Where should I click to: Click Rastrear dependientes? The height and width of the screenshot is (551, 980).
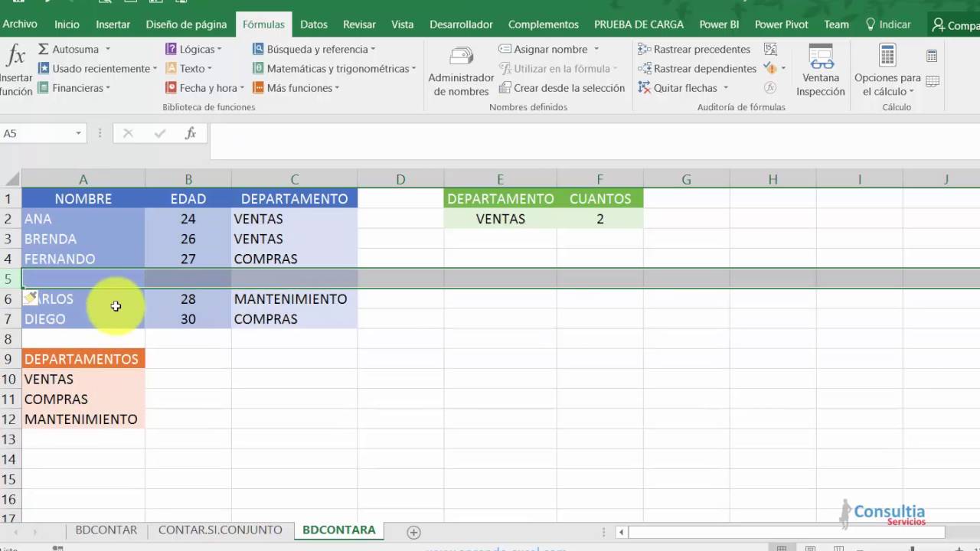pyautogui.click(x=697, y=68)
